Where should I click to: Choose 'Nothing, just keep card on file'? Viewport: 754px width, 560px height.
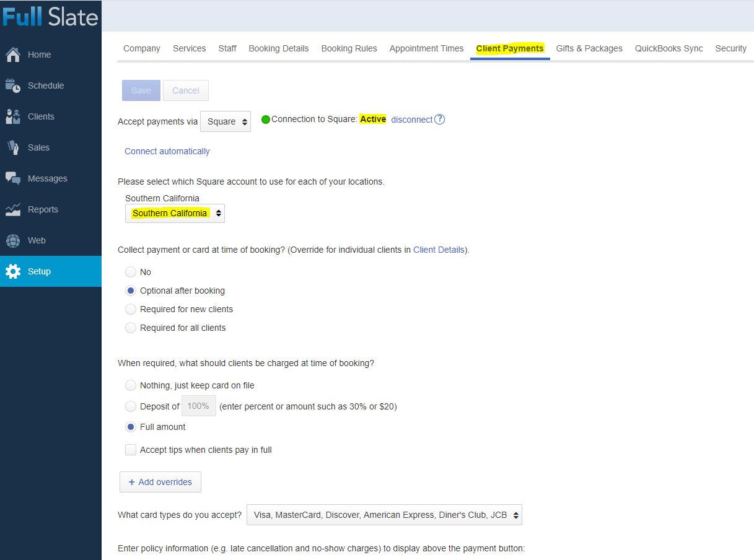pyautogui.click(x=131, y=385)
